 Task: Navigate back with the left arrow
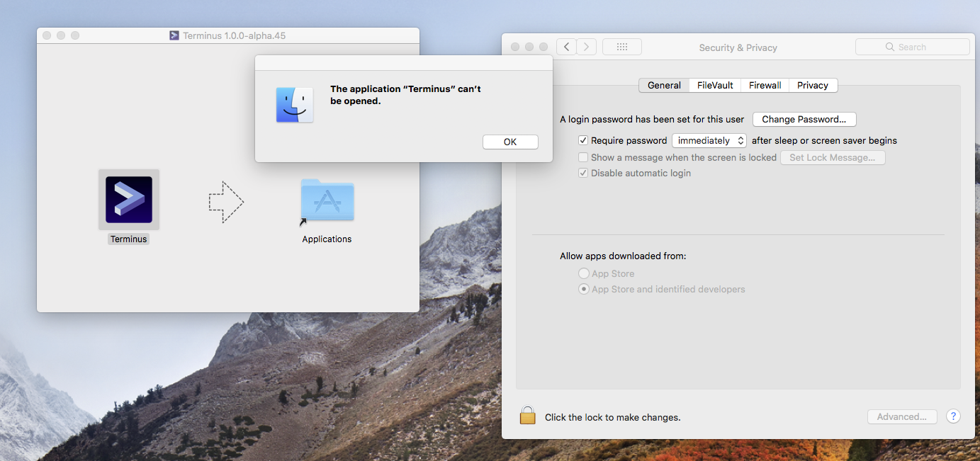(x=565, y=46)
